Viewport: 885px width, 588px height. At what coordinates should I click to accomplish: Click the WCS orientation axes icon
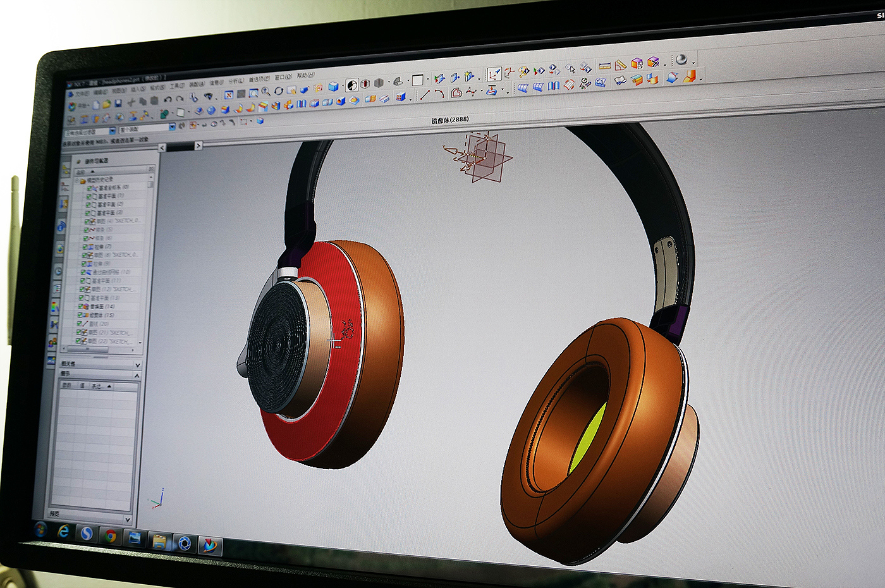tap(494, 74)
